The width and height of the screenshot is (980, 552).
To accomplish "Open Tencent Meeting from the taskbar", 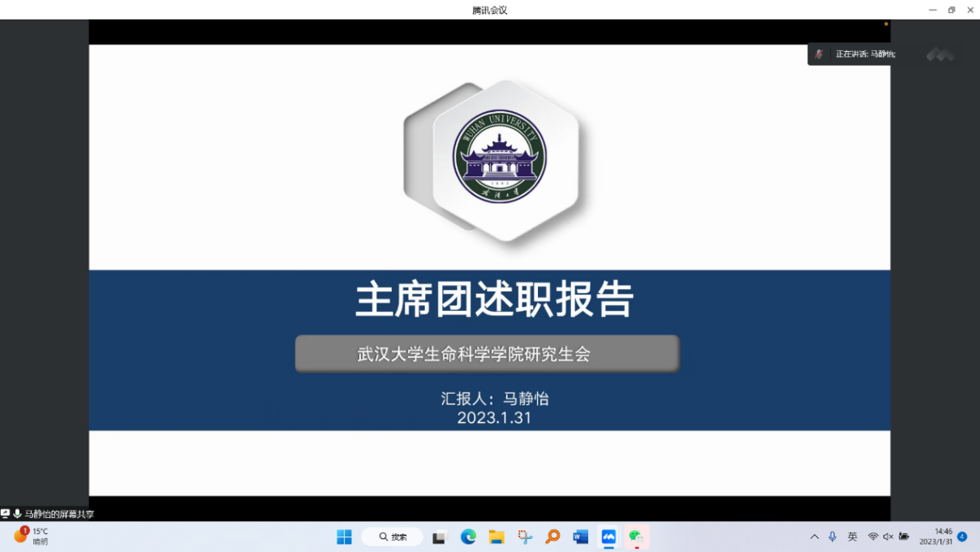I will (608, 537).
